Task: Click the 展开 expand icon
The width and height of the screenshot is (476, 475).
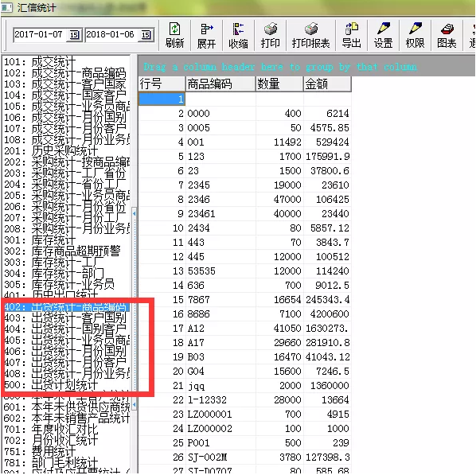Action: point(206,35)
